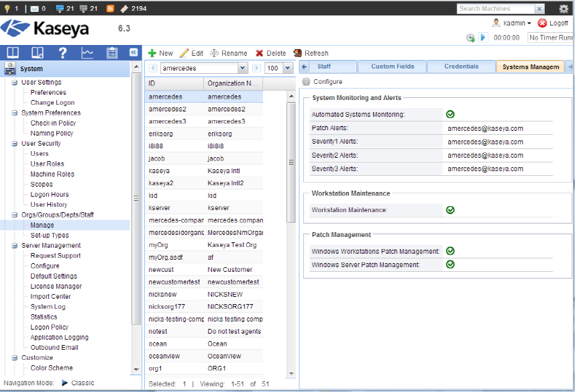Click the chart graph icon in navigation toolbar
This screenshot has width=575, height=392.
coord(87,52)
